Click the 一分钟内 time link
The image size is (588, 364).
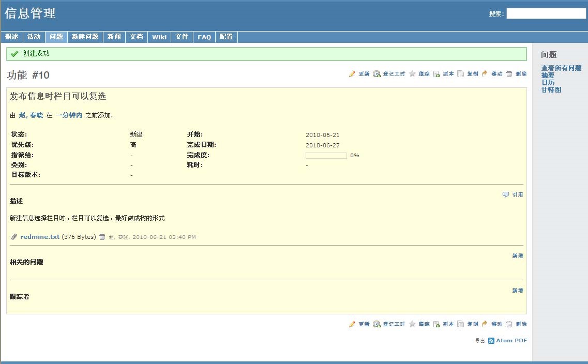coord(69,115)
